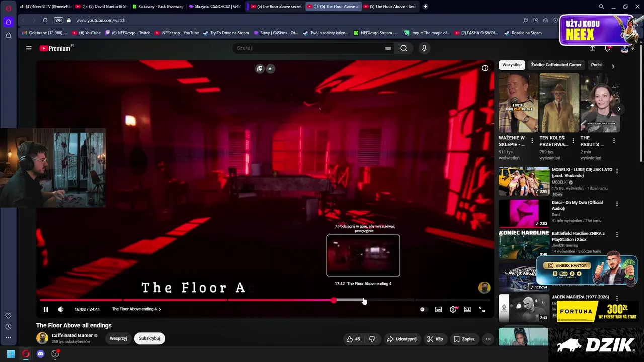The width and height of the screenshot is (644, 362).
Task: Open options for 'TEN KOLEŚ PRZETRWA' short
Action: [x=573, y=141]
